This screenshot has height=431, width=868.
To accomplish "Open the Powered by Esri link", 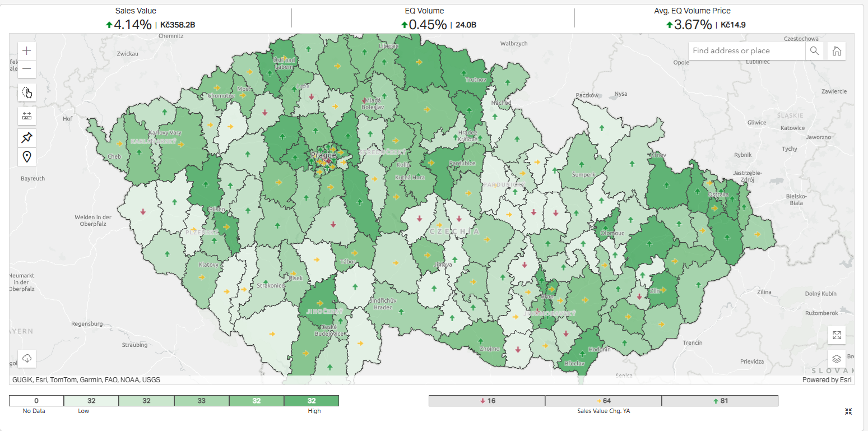I will (827, 380).
